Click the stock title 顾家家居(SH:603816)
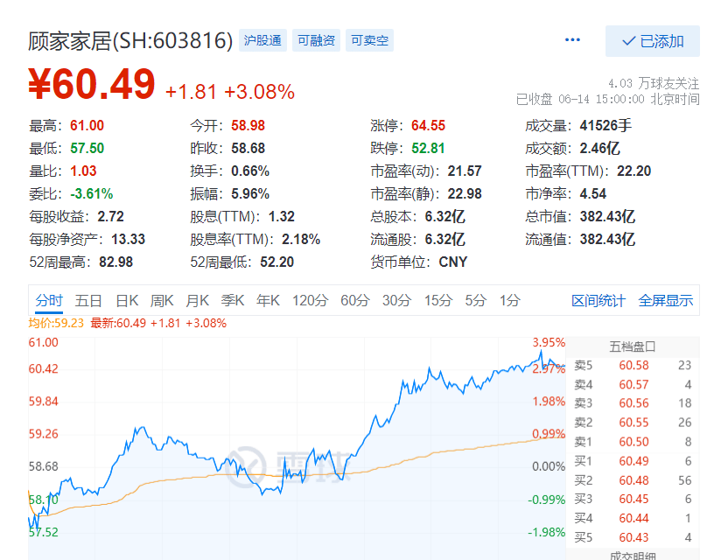 pyautogui.click(x=130, y=41)
